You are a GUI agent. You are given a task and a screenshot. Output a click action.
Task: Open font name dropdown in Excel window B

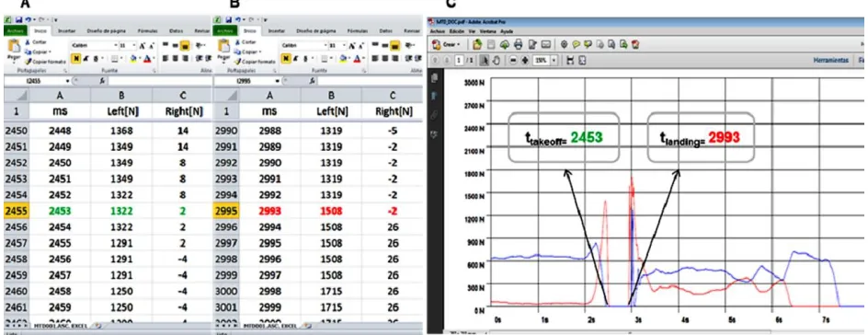[x=325, y=45]
